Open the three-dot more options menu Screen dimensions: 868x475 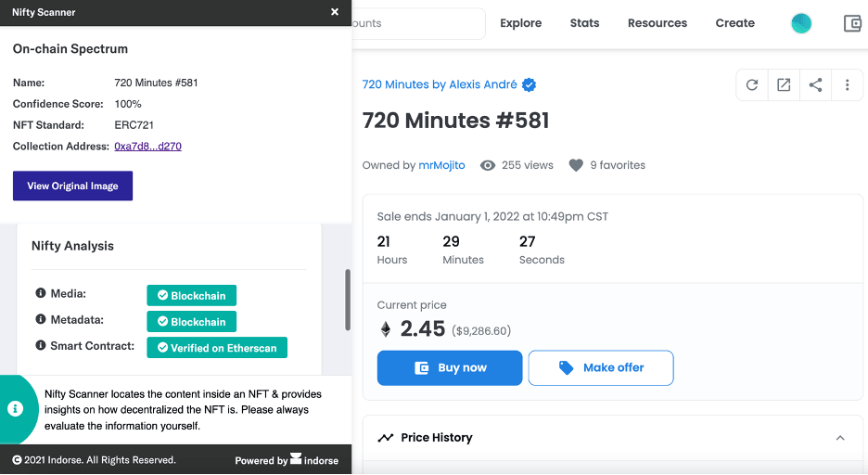(x=847, y=84)
